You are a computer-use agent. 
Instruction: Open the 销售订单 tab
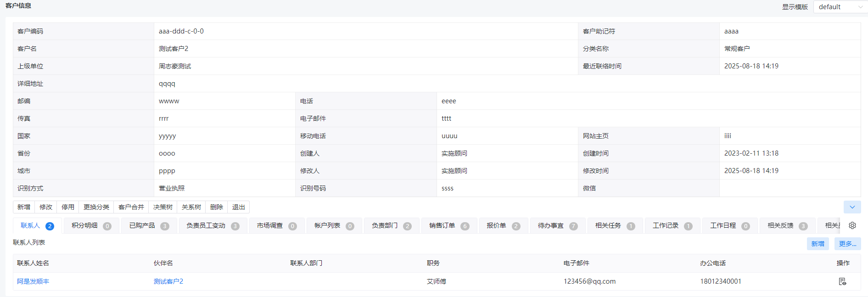[x=448, y=226]
